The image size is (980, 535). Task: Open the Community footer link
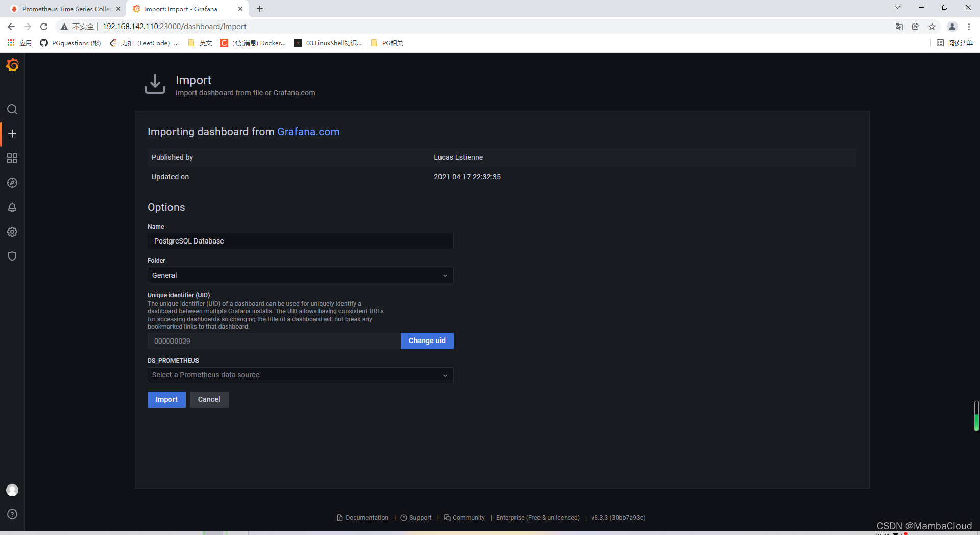tap(464, 518)
